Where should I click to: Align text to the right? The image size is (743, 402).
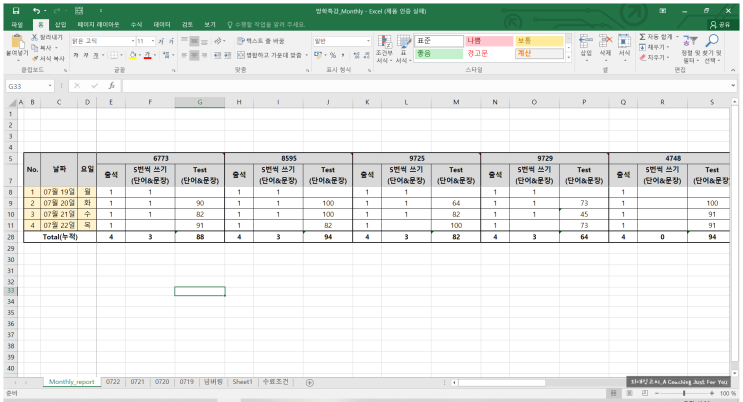click(204, 55)
